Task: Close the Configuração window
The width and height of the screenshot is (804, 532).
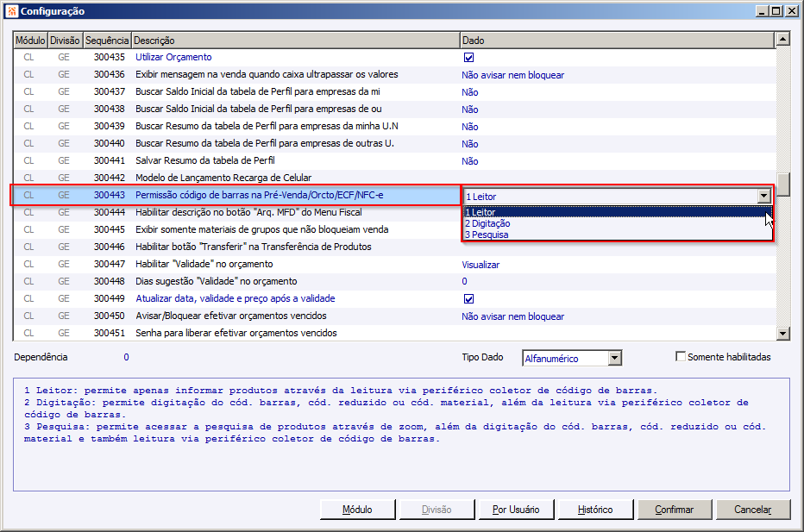Action: coord(792,10)
